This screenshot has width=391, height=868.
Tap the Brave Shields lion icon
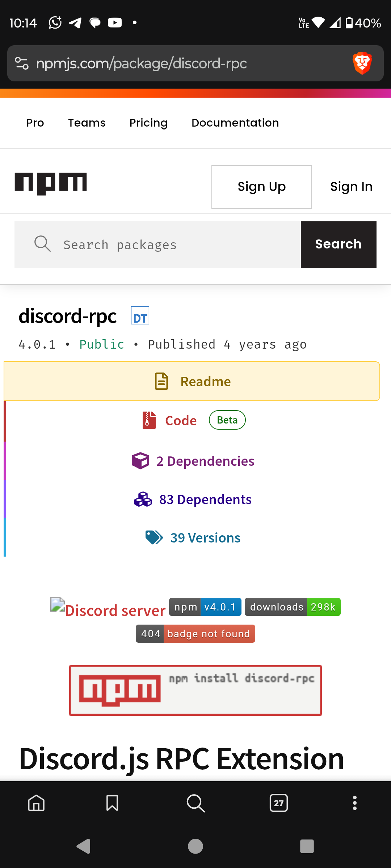[x=362, y=63]
